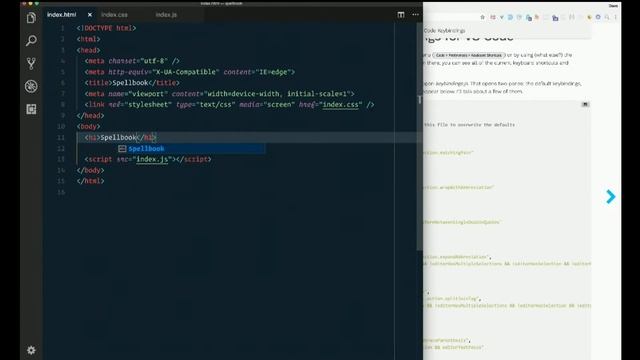Go to next page with the blue chevron
This screenshot has height=360, width=640.
pos(610,196)
